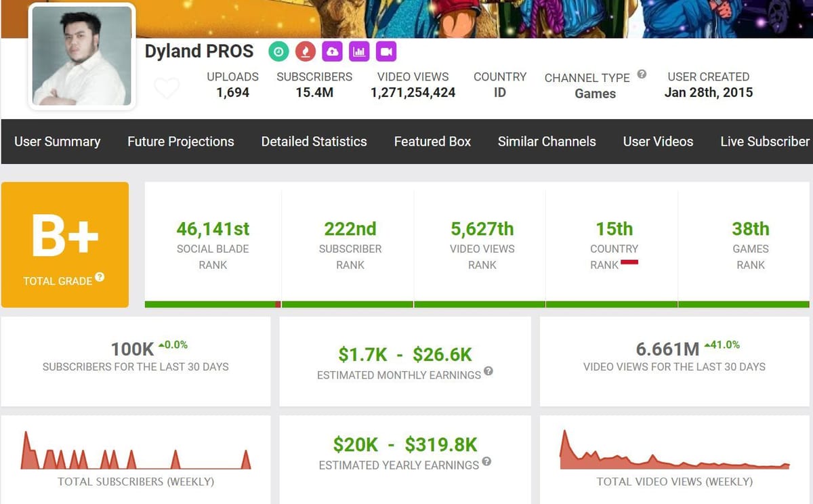
Task: Switch to the Future Projections tab
Action: 180,142
